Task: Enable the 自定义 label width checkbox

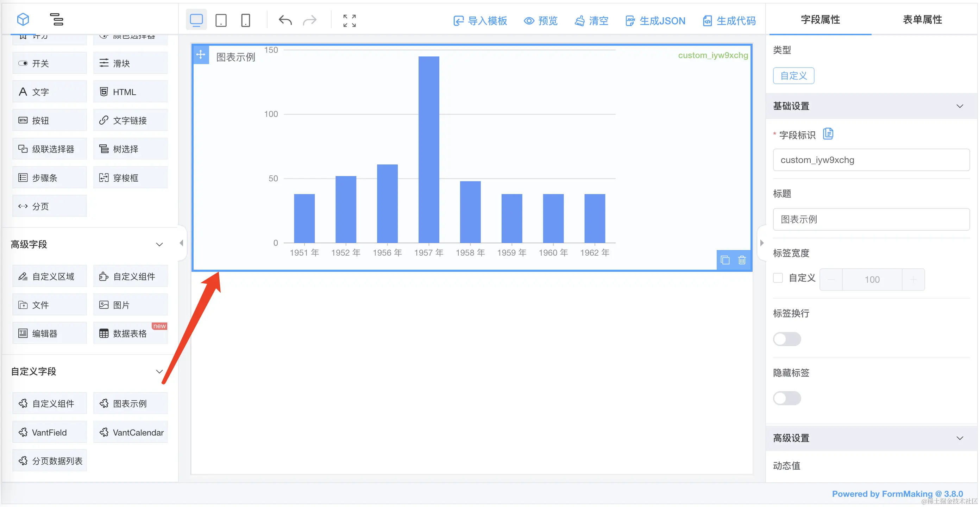Action: (x=778, y=278)
